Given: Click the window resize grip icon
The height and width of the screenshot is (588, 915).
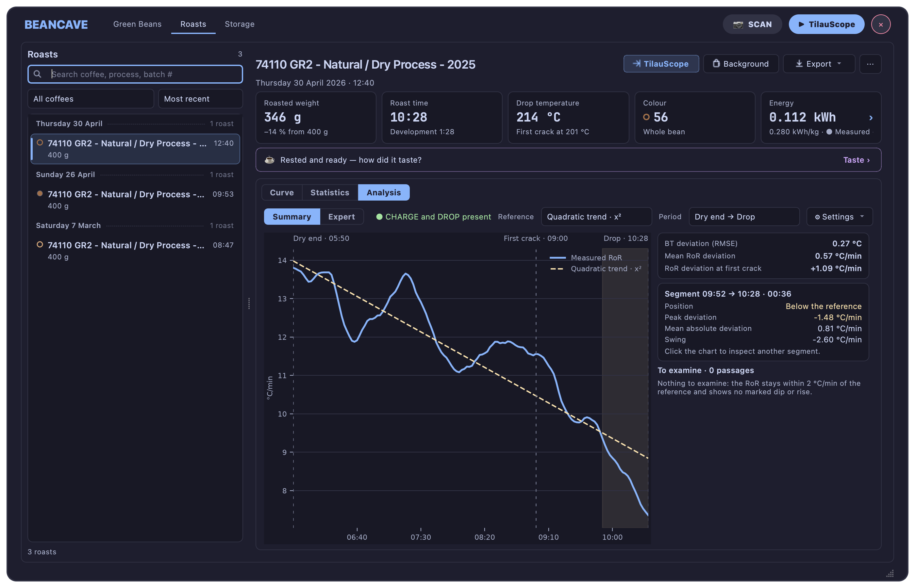Looking at the screenshot, I should coord(890,573).
